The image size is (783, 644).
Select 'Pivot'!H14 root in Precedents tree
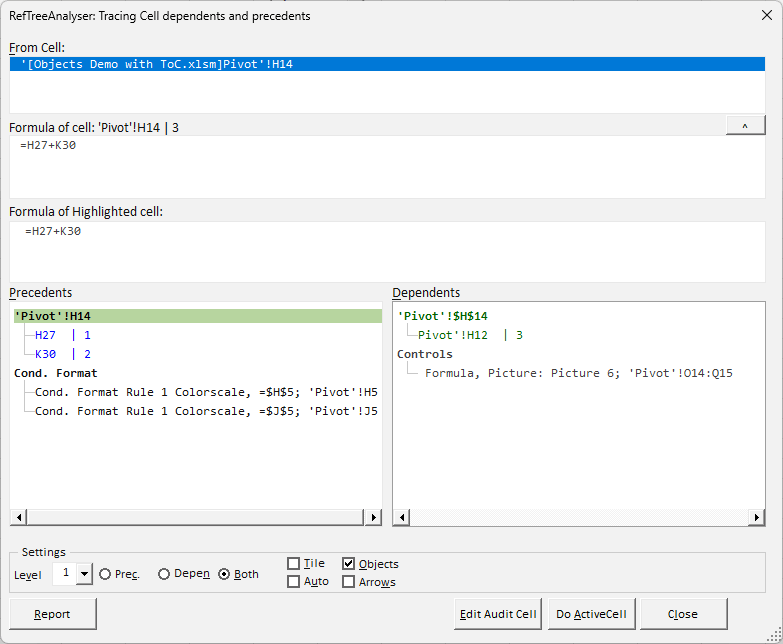198,316
